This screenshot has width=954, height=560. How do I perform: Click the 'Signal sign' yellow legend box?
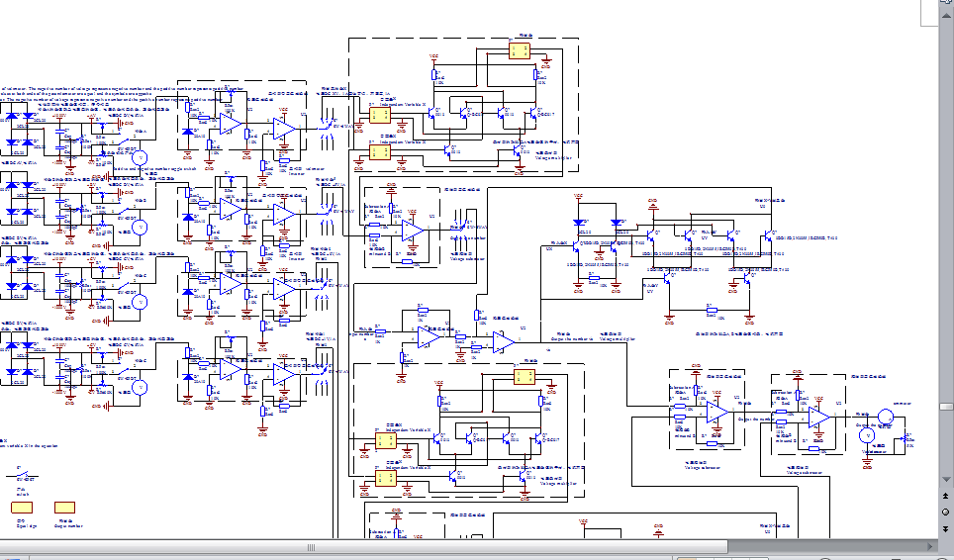[x=22, y=509]
